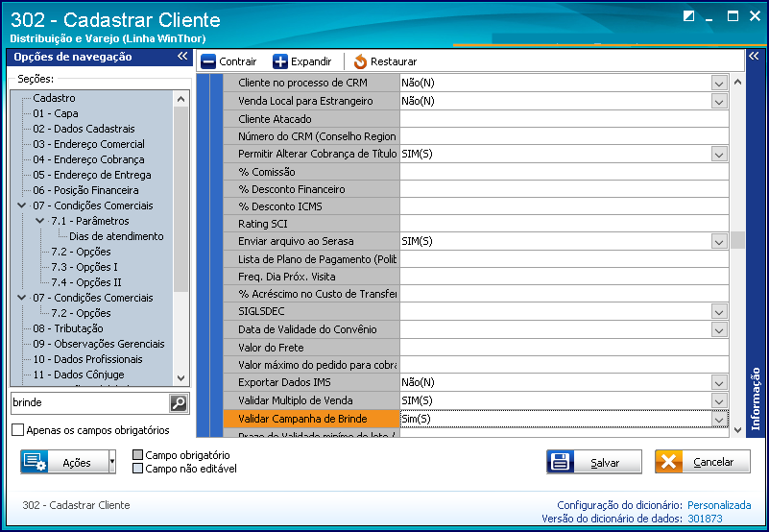Select the Freq. Dia Próx. Visita label
This screenshot has height=532, width=769.
point(287,277)
